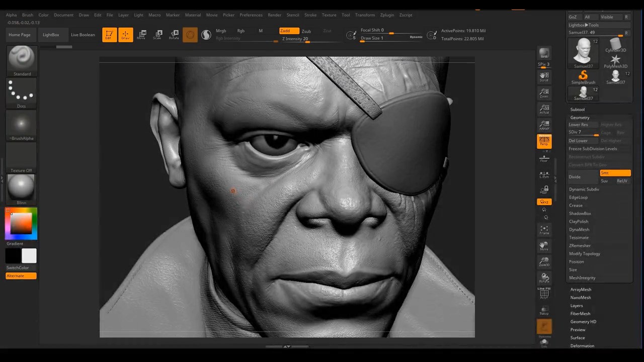Switch to Zsub sculpt mode

pos(306,31)
